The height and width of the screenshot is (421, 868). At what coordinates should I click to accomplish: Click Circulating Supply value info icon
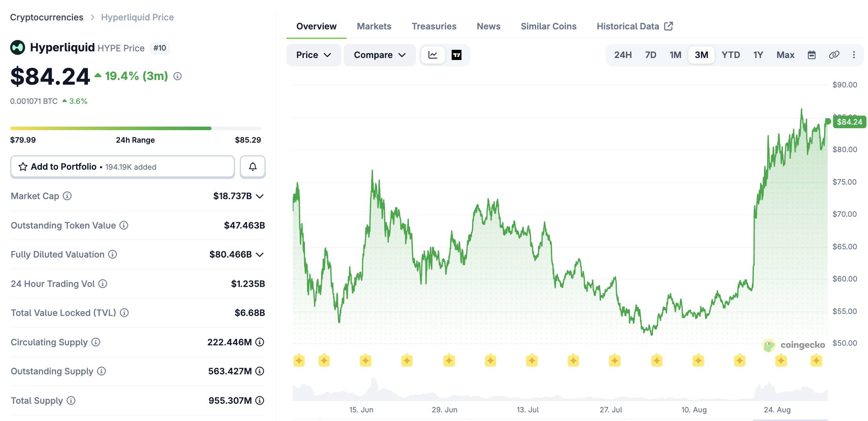[260, 342]
